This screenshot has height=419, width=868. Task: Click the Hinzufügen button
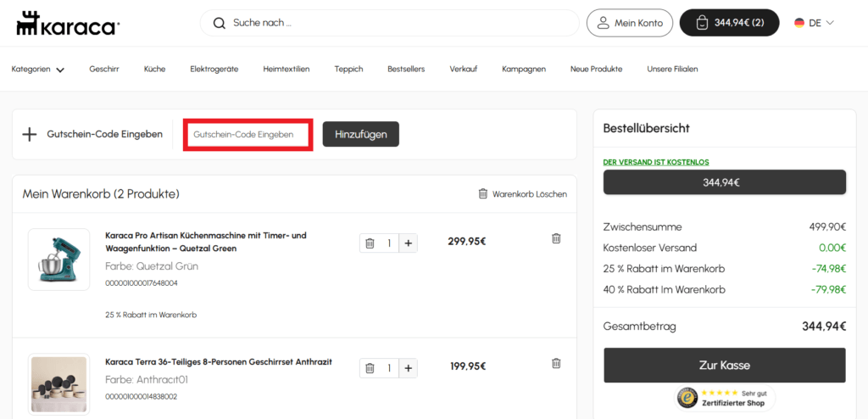pyautogui.click(x=361, y=134)
